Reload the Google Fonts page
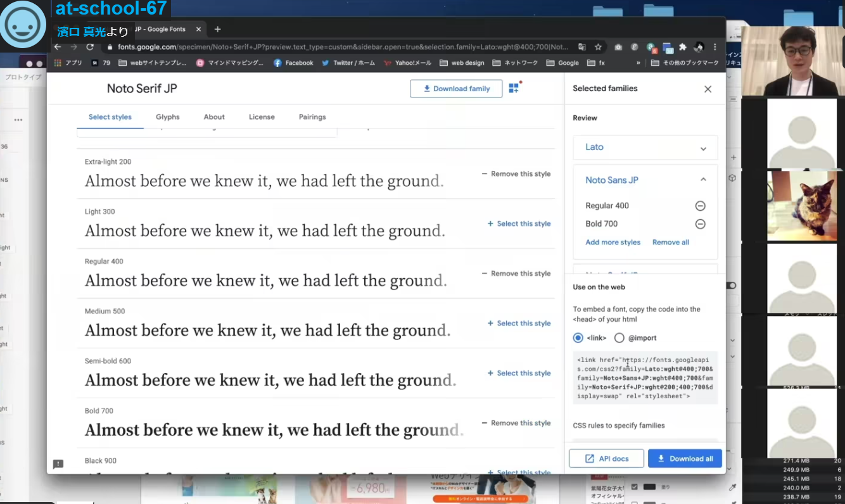 90,47
